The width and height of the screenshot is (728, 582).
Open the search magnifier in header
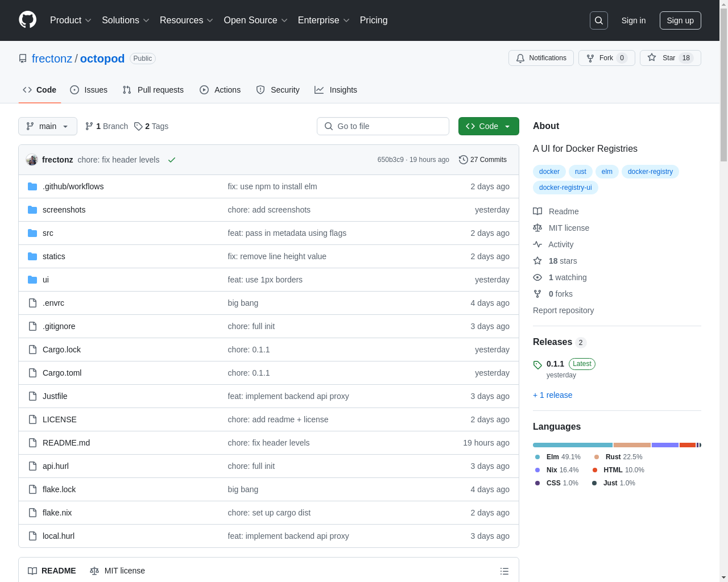click(599, 20)
